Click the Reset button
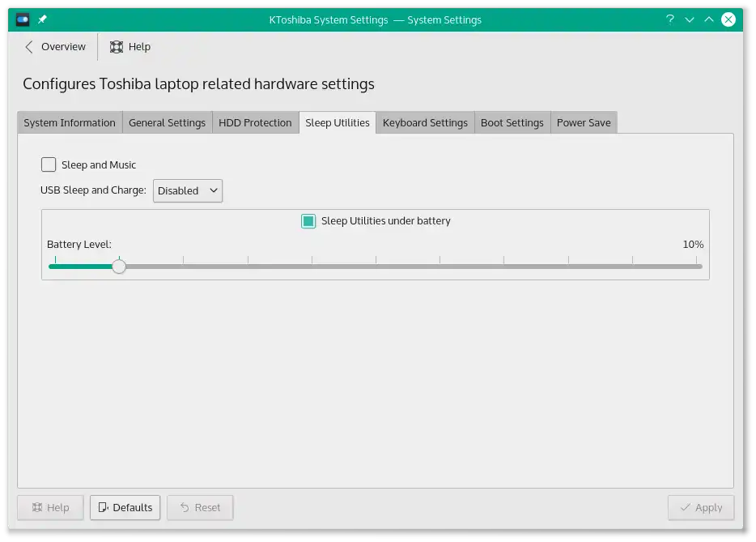 click(x=200, y=507)
